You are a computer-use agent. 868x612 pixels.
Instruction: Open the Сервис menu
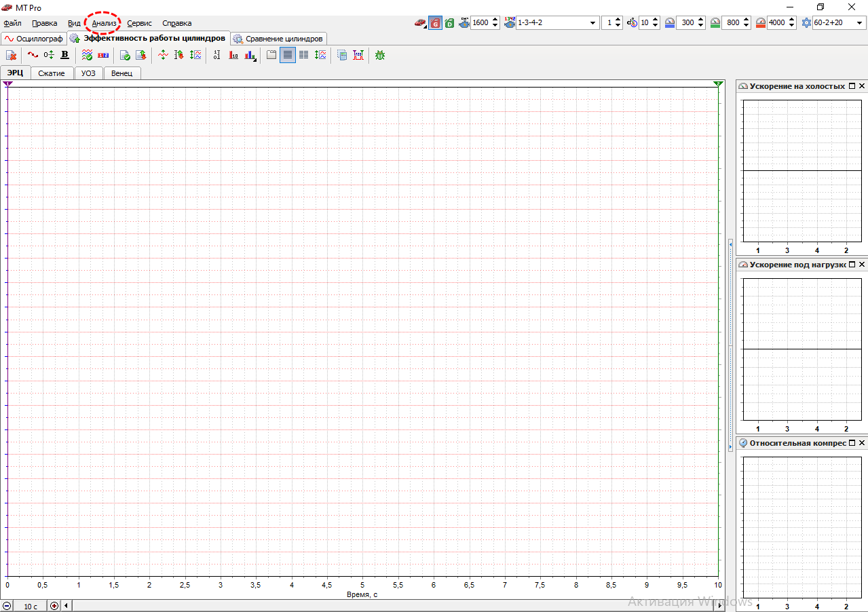pos(139,23)
